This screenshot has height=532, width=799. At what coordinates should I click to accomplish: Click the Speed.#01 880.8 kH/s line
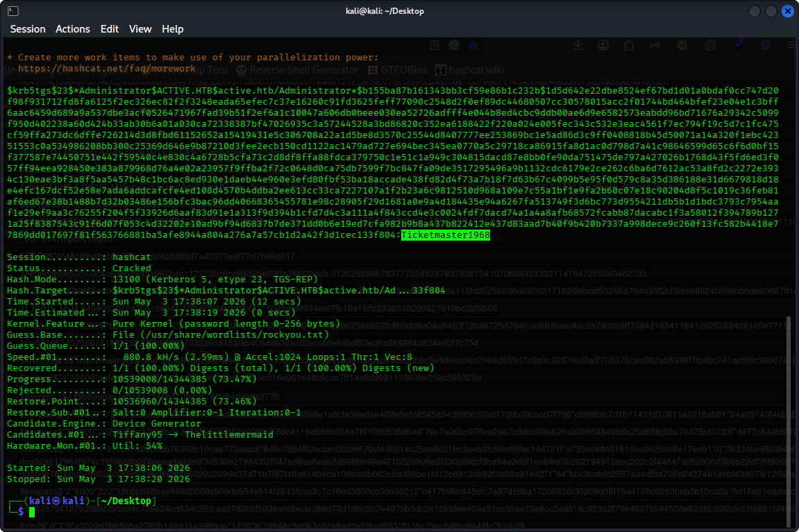210,357
